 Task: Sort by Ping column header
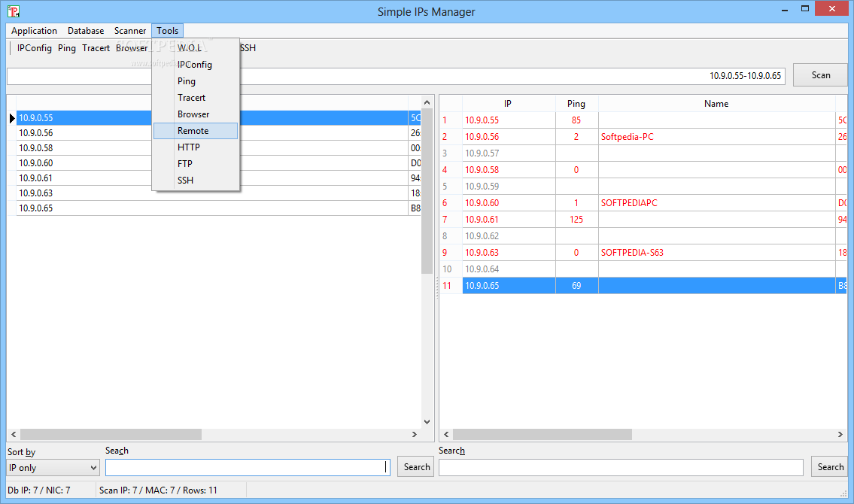click(x=576, y=103)
